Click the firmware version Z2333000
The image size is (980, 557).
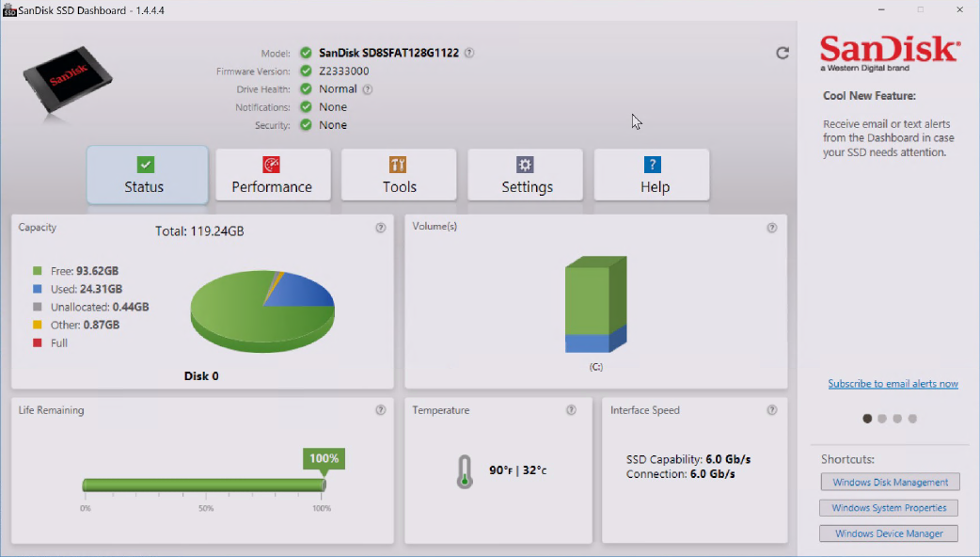[x=343, y=72]
